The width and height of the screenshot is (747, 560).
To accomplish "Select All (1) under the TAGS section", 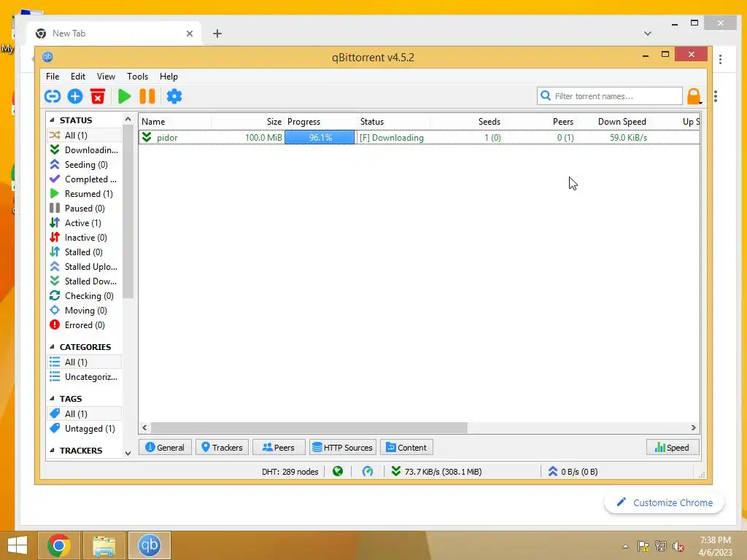I will pos(84,414).
